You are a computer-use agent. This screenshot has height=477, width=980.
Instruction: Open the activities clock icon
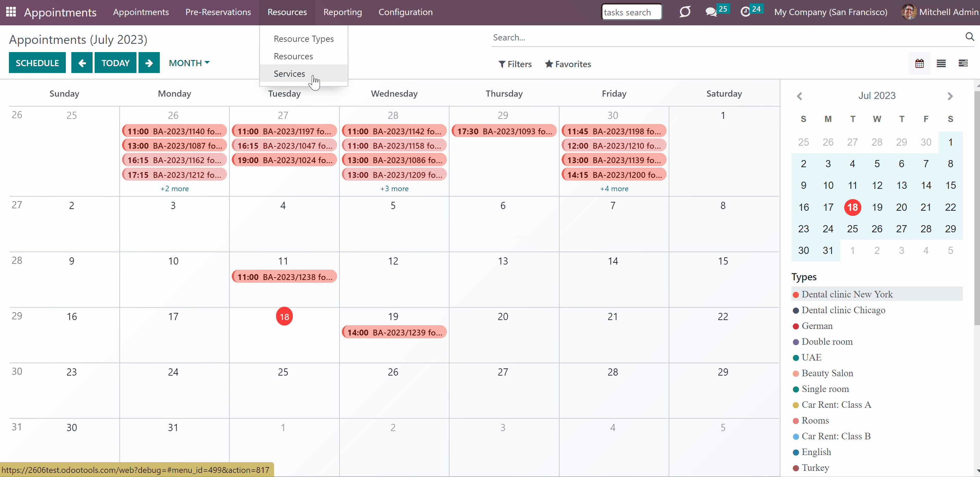tap(745, 12)
